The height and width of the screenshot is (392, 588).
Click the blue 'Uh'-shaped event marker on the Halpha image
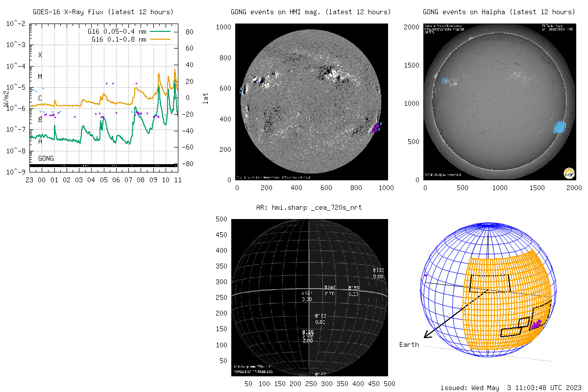click(x=446, y=81)
